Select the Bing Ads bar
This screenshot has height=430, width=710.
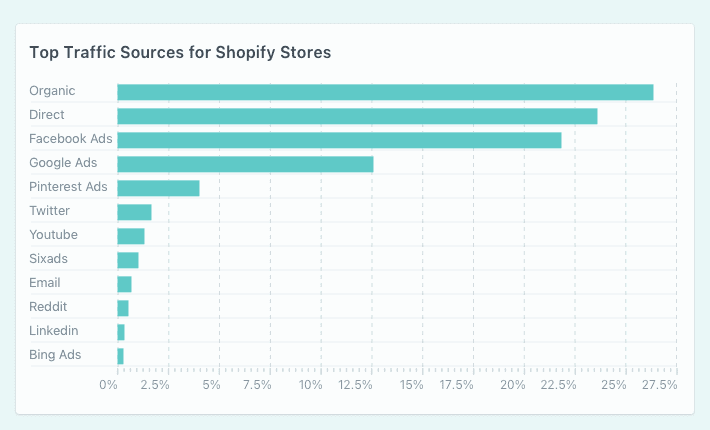[120, 356]
